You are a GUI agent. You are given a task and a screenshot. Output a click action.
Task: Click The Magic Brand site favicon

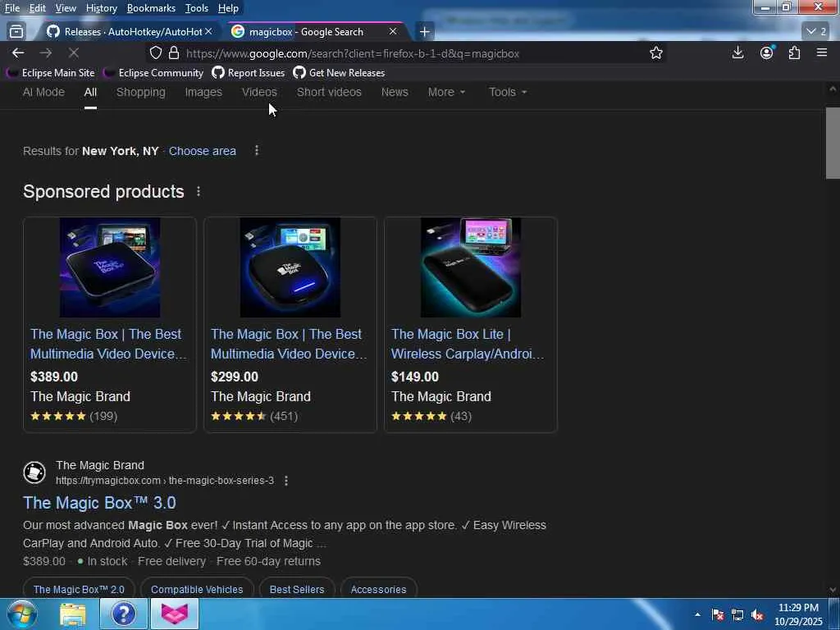(34, 472)
